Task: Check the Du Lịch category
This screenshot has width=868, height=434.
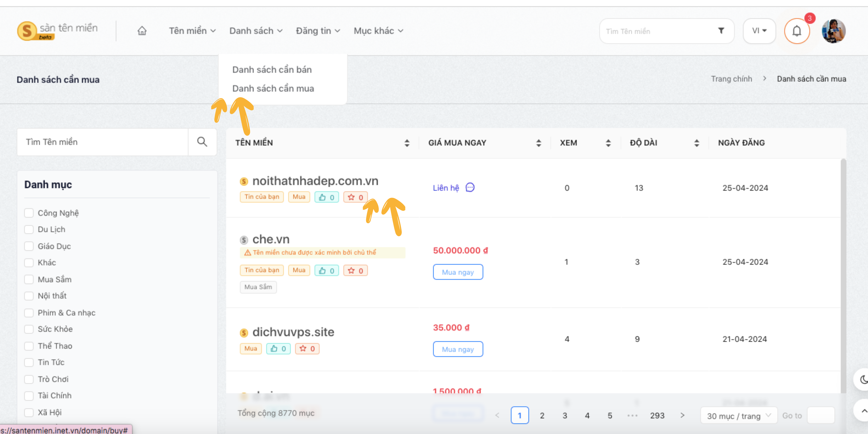Action: click(x=29, y=229)
